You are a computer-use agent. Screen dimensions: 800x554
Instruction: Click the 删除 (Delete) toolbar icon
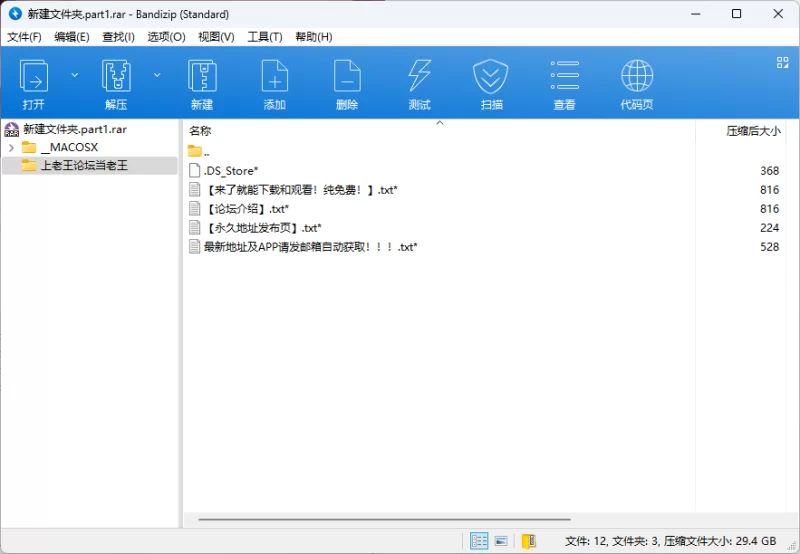347,85
